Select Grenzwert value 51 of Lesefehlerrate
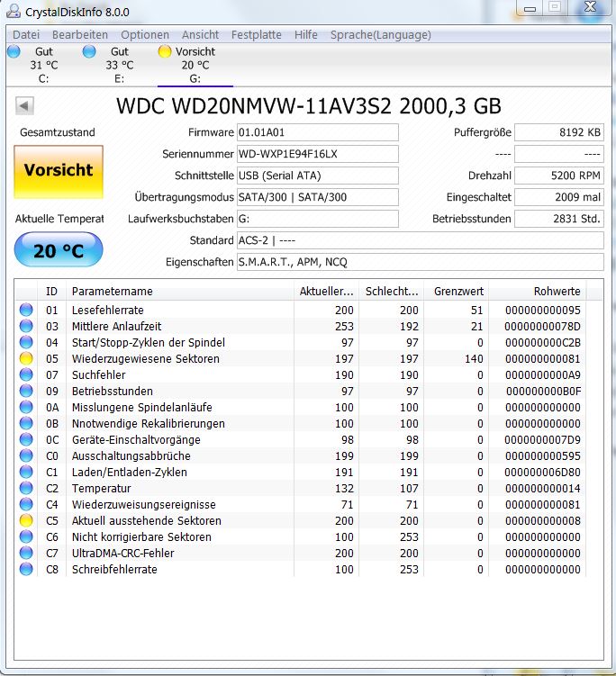The width and height of the screenshot is (616, 676). click(x=476, y=310)
